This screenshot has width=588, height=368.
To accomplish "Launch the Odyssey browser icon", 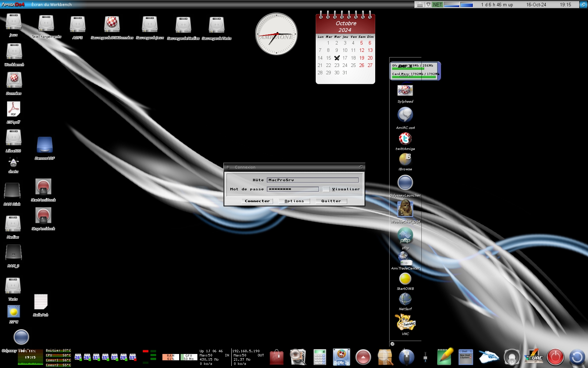I will coord(21,337).
